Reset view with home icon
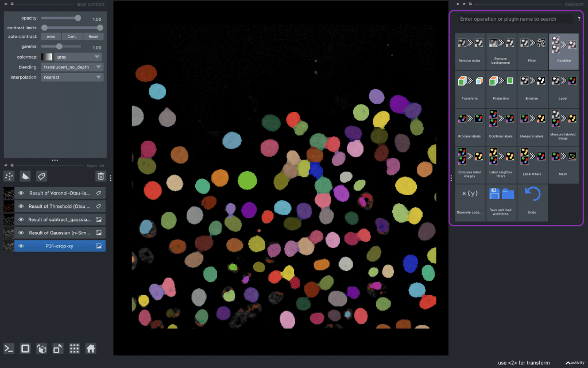 tap(90, 348)
